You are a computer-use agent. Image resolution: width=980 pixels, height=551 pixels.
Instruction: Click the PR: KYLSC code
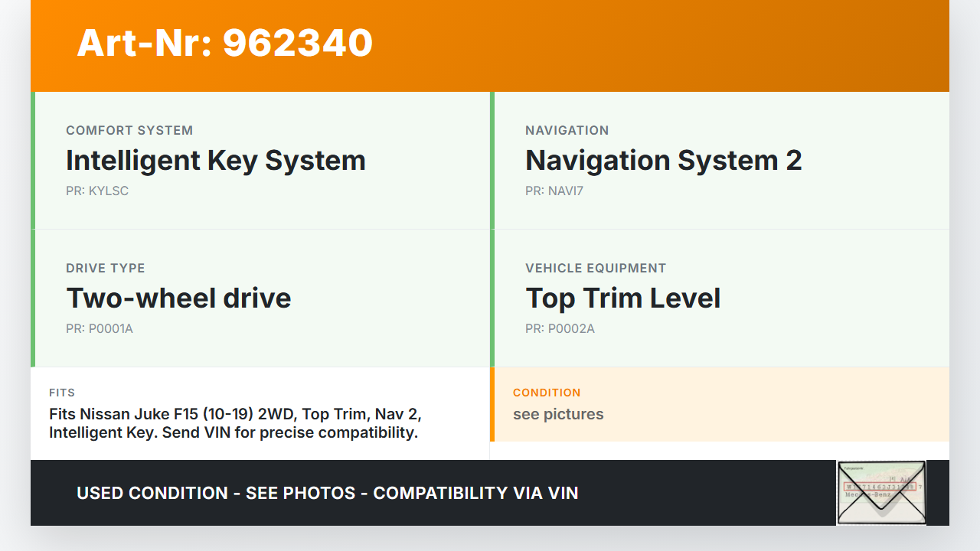pyautogui.click(x=97, y=191)
